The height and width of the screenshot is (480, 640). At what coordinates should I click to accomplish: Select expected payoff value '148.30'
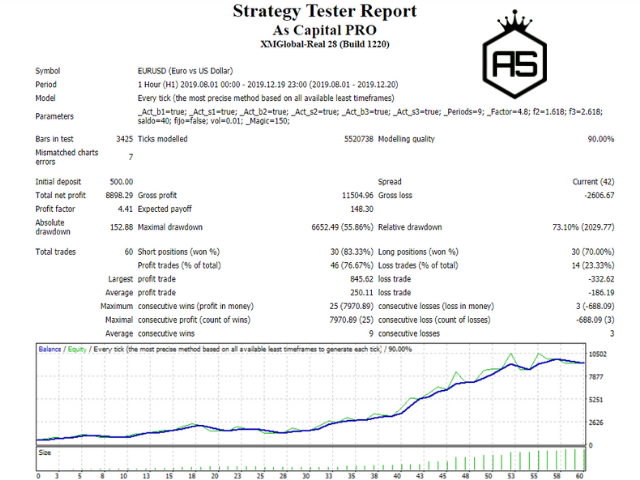click(362, 209)
